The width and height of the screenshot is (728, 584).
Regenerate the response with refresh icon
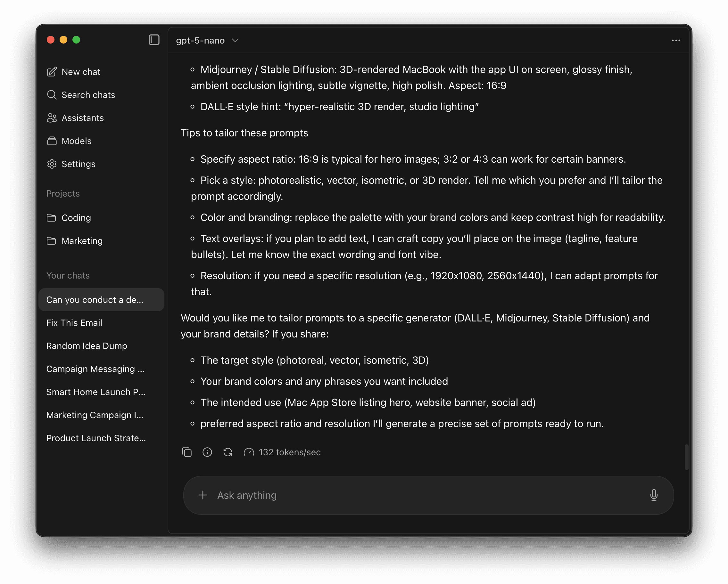click(228, 452)
